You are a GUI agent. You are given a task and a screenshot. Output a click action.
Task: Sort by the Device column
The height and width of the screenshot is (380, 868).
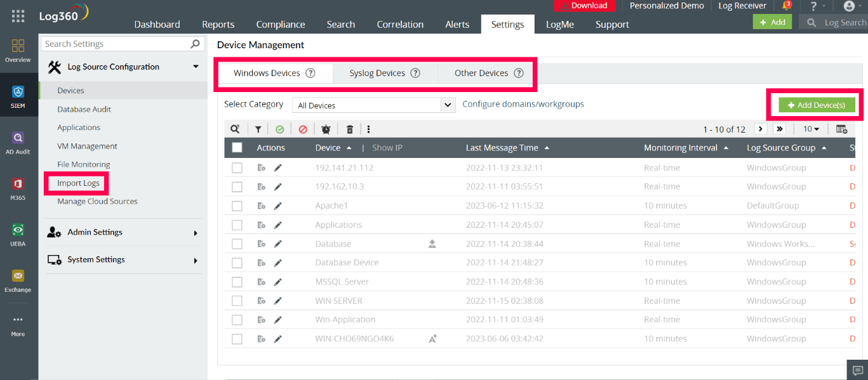pyautogui.click(x=333, y=148)
